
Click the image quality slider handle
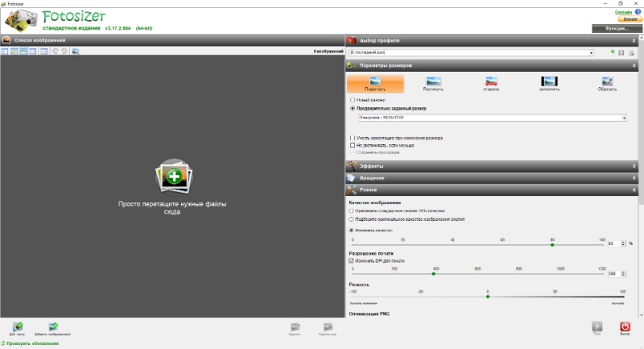pos(552,244)
